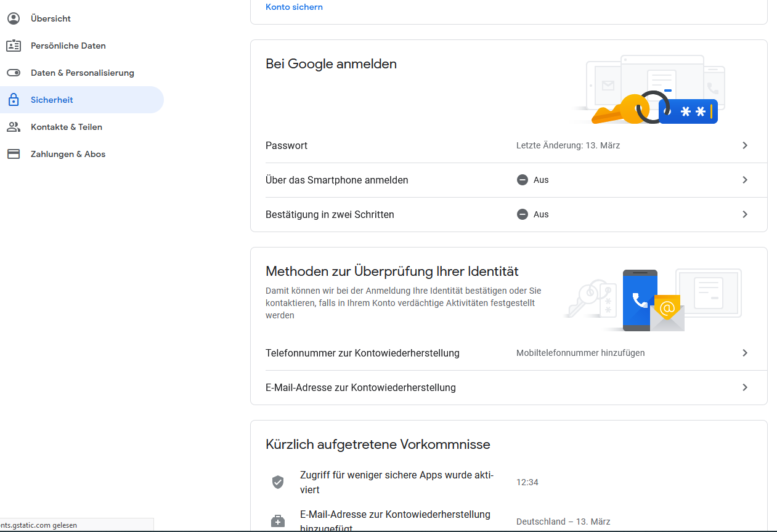Go to Persönliche Daten in the sidebar
The height and width of the screenshot is (532, 777).
tap(82, 46)
